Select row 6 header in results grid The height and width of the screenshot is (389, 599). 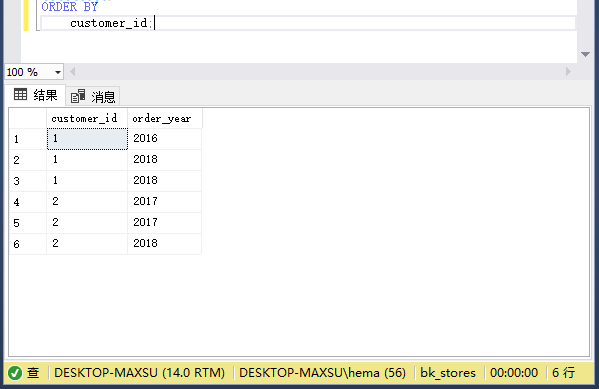click(x=28, y=244)
